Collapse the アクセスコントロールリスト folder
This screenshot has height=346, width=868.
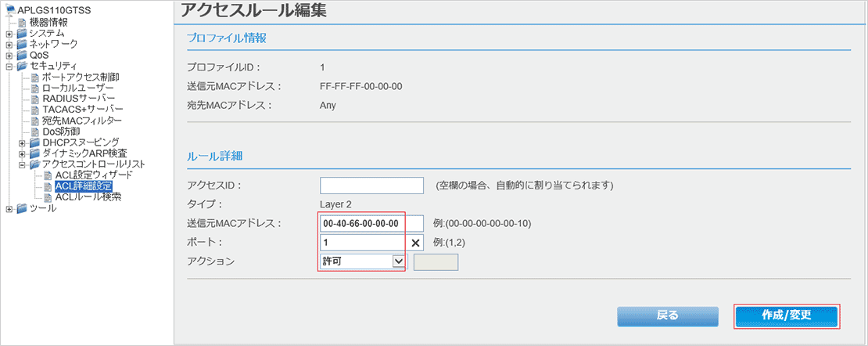point(22,164)
